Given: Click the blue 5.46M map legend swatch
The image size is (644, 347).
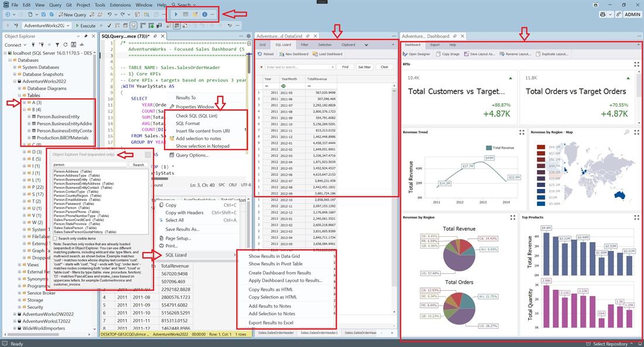Looking at the screenshot, I should point(541,203).
